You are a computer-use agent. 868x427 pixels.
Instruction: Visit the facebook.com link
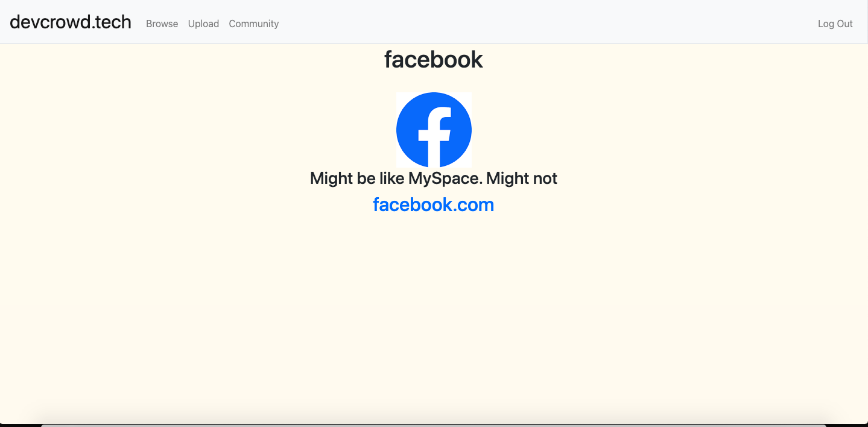pos(434,204)
